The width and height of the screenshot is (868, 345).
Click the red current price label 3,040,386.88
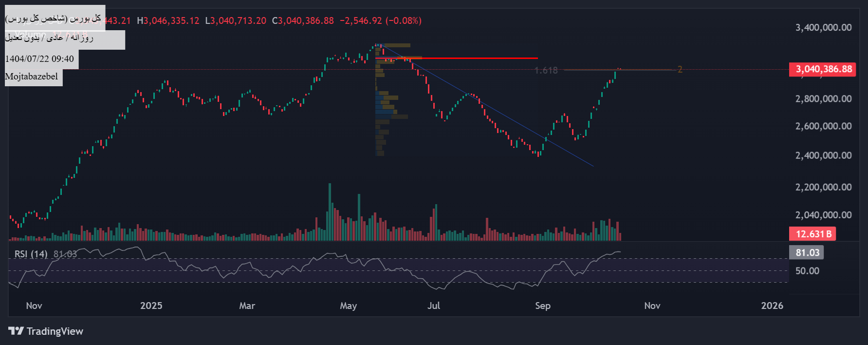pos(824,69)
